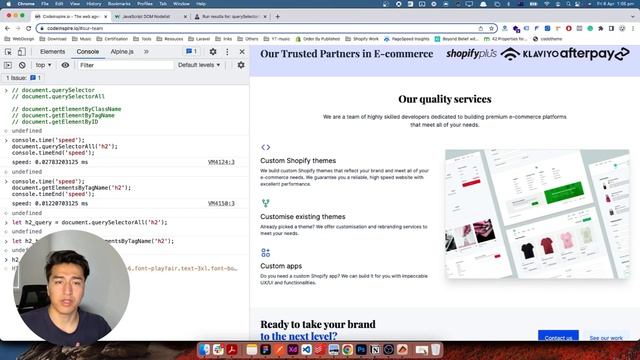Toggle the device toolbar icon in DevTools
The width and height of the screenshot is (640, 360).
click(21, 52)
